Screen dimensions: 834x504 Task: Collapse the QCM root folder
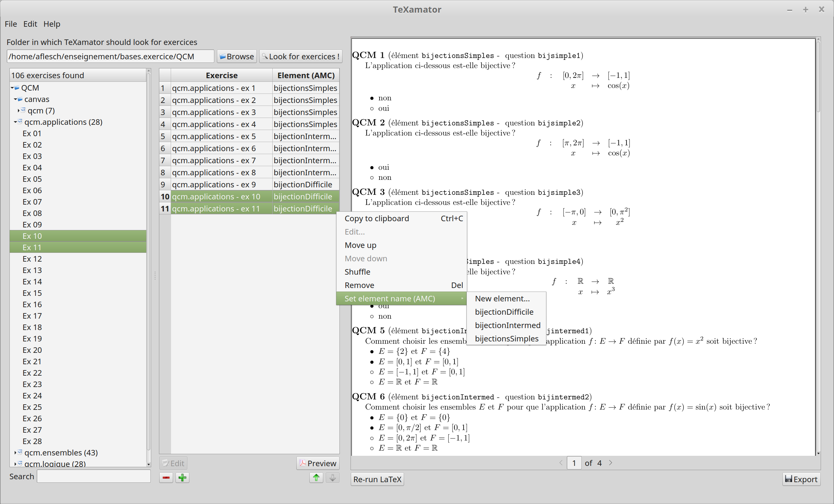12,88
